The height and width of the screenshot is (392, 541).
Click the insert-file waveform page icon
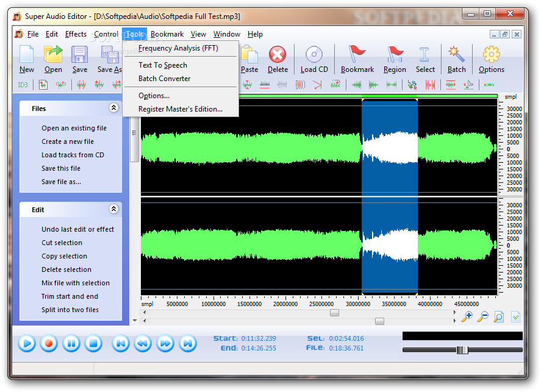(x=43, y=85)
